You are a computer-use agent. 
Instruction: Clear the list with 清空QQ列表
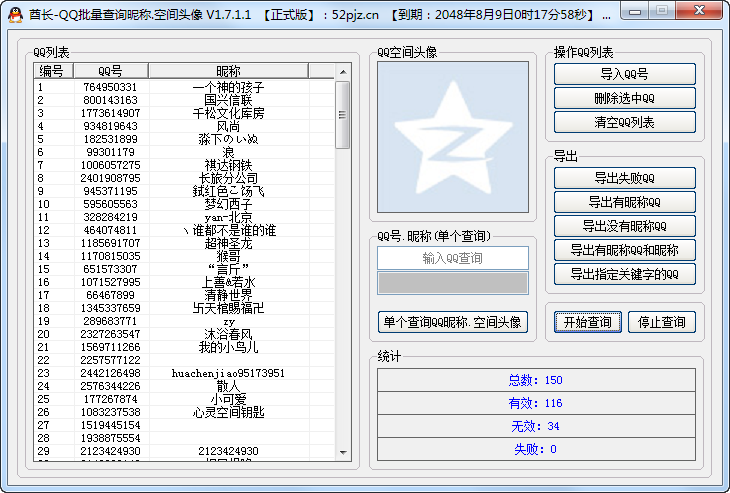point(624,122)
